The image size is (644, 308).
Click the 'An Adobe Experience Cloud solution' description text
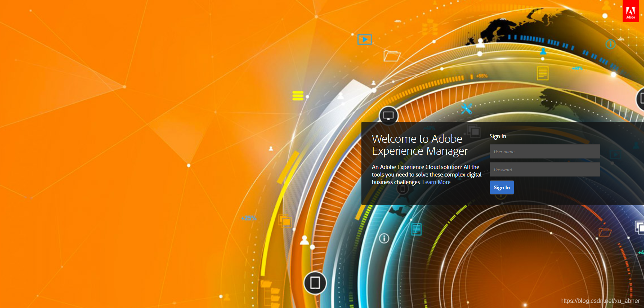[x=427, y=175]
